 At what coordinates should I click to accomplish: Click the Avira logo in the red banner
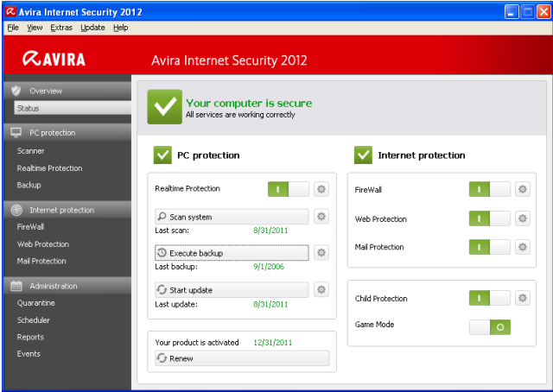pos(54,59)
